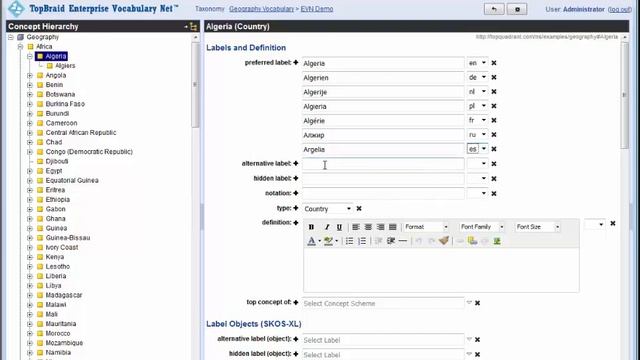Insert a bulleted list
640x360 pixels.
tap(349, 241)
